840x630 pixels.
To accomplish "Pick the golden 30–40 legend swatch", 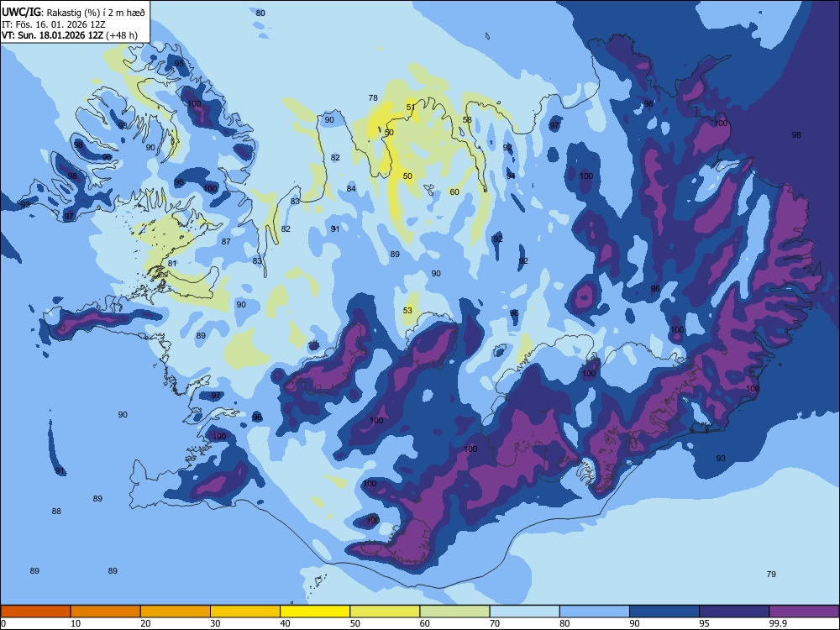I will pyautogui.click(x=245, y=612).
